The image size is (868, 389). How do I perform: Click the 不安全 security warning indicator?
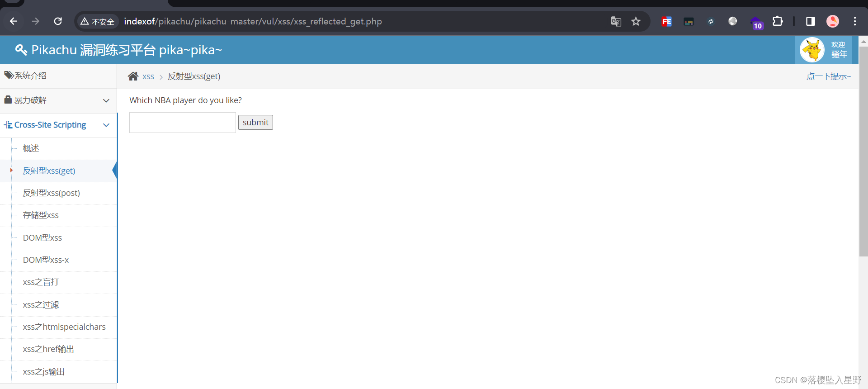point(97,21)
